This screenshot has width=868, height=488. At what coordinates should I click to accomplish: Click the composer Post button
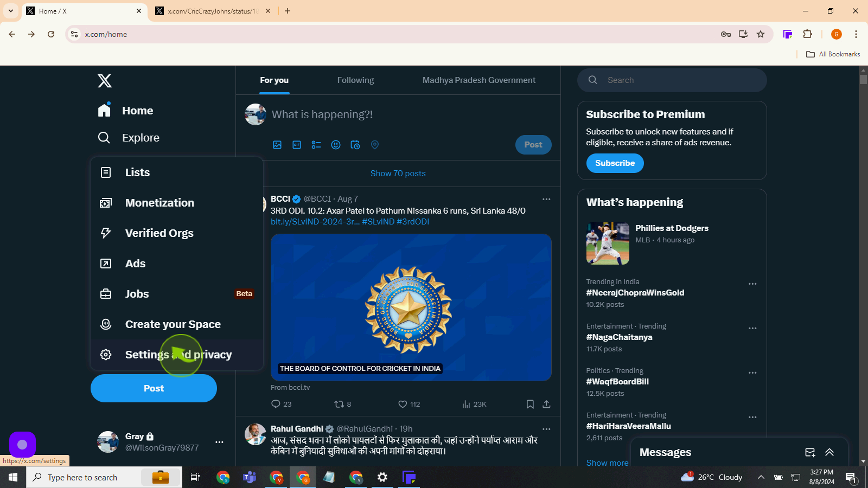(x=533, y=145)
